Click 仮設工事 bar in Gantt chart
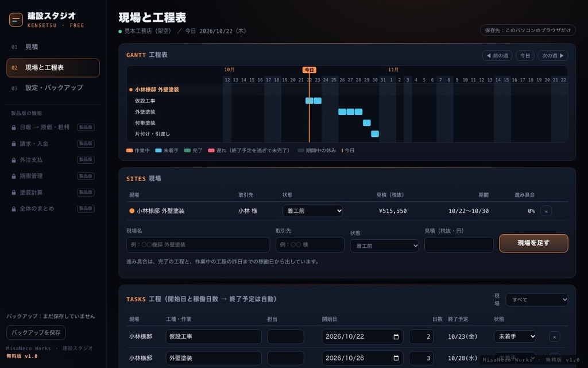 click(x=314, y=101)
